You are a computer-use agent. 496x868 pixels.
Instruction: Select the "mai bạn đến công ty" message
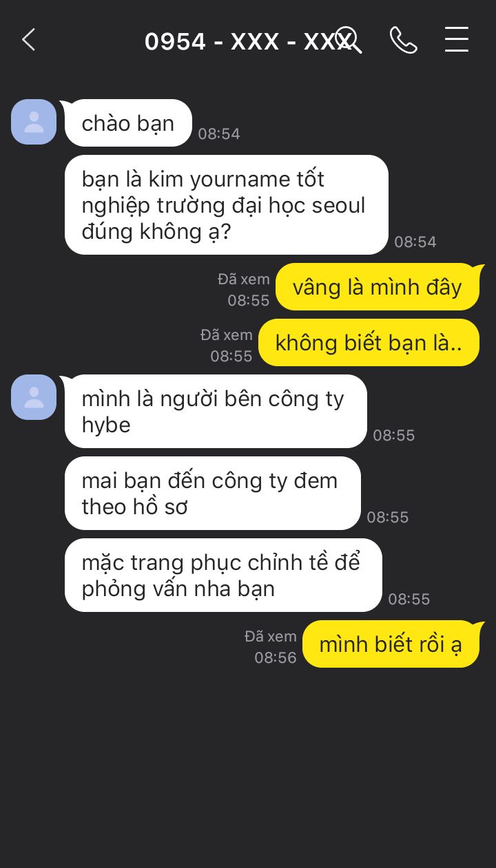click(x=213, y=494)
